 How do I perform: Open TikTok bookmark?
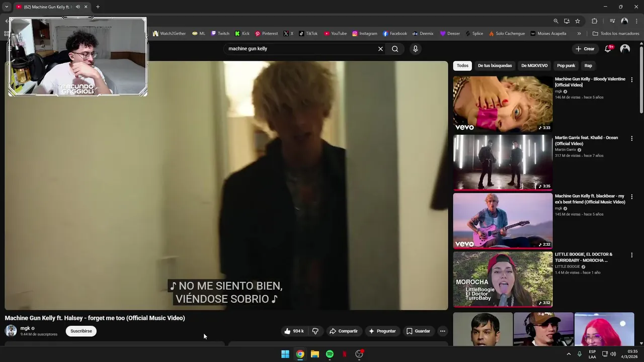pyautogui.click(x=308, y=34)
